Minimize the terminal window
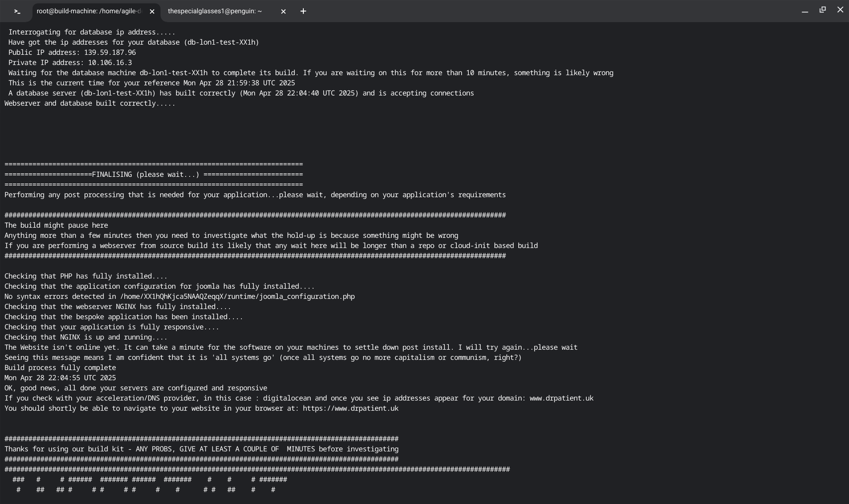Screen dimensions: 849x504 pyautogui.click(x=805, y=11)
